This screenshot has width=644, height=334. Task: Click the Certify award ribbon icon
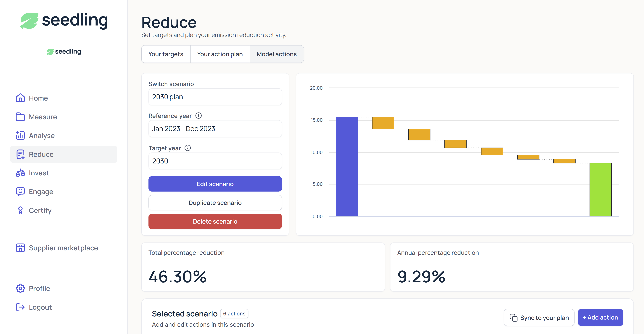point(20,210)
